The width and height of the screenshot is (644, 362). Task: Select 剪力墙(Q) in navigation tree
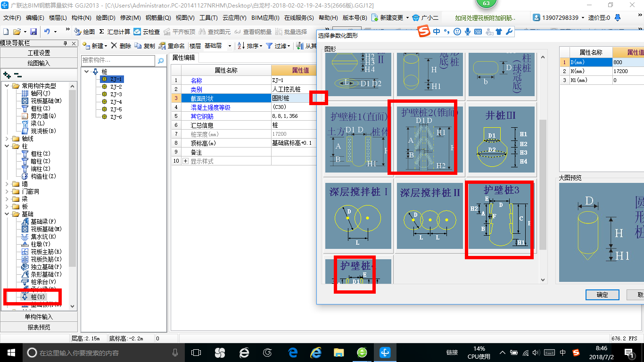(x=38, y=116)
